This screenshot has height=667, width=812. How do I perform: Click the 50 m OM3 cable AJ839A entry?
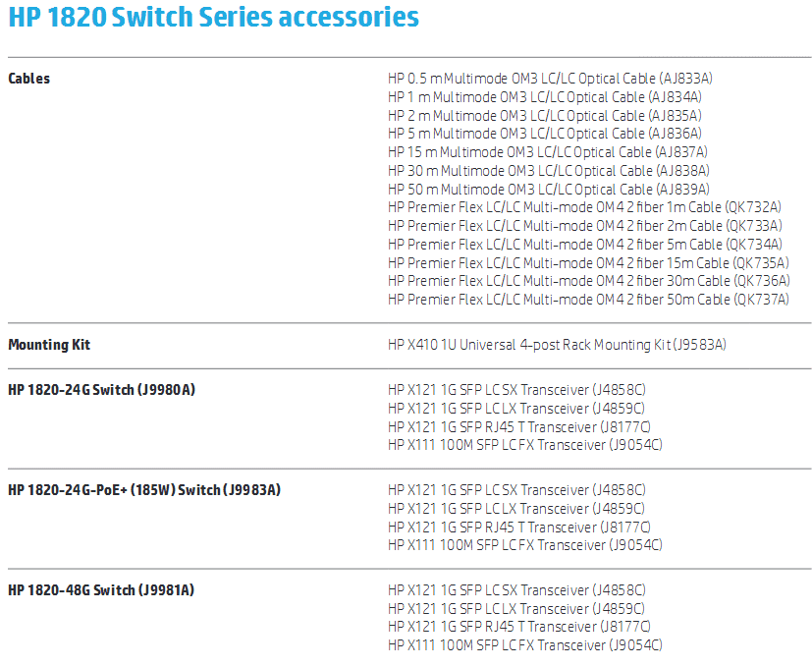click(549, 190)
